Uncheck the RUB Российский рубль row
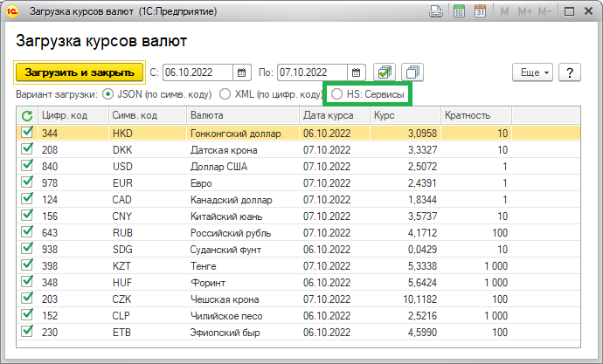 tap(27, 232)
